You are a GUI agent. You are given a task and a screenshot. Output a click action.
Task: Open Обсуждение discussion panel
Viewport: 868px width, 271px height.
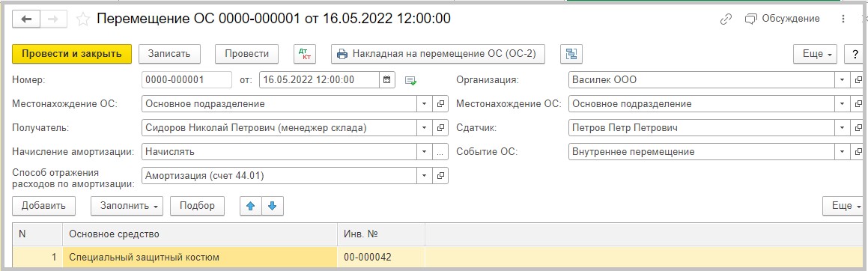tap(783, 19)
